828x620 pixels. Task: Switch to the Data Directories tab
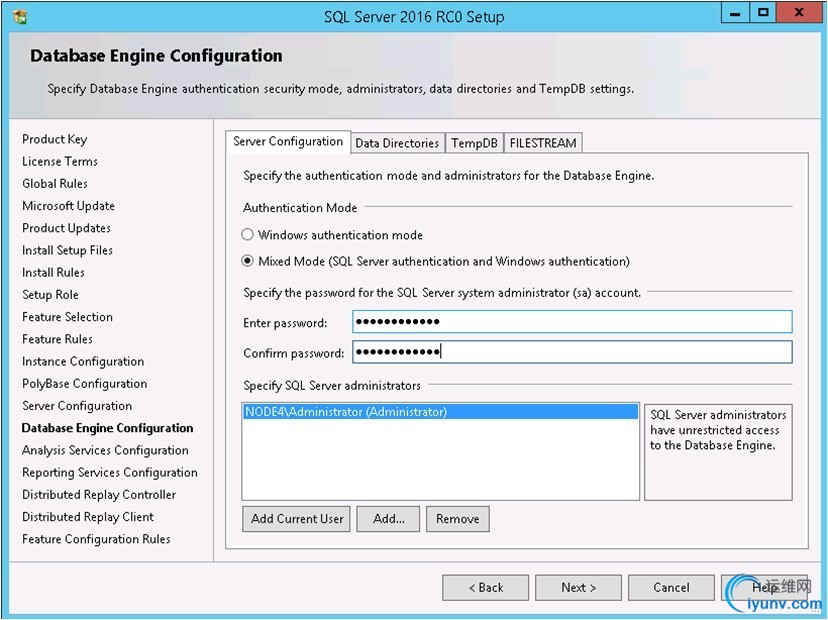(397, 143)
